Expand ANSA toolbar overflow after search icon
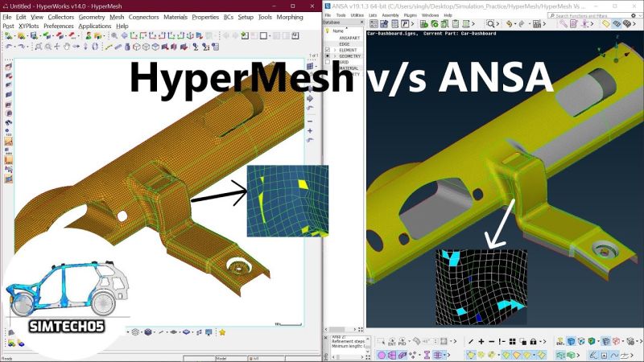 (497, 24)
